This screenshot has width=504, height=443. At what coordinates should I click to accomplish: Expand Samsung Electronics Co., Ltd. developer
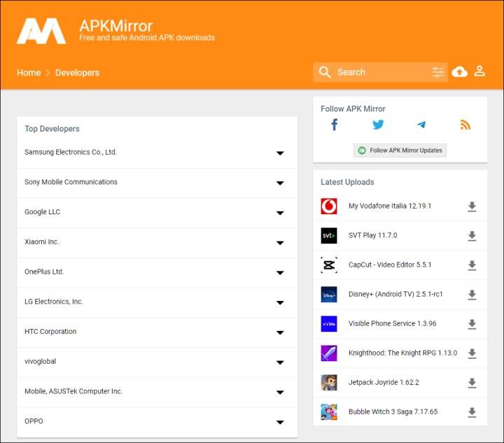(280, 153)
